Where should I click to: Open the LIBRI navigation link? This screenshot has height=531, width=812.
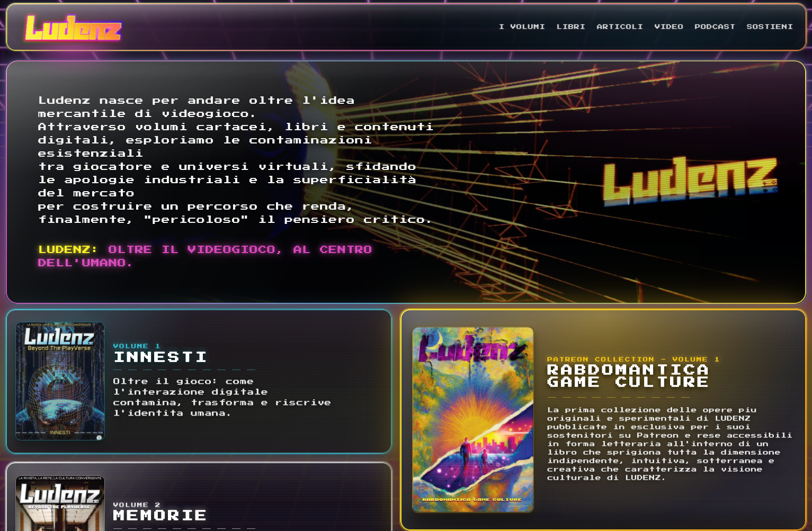pos(570,26)
